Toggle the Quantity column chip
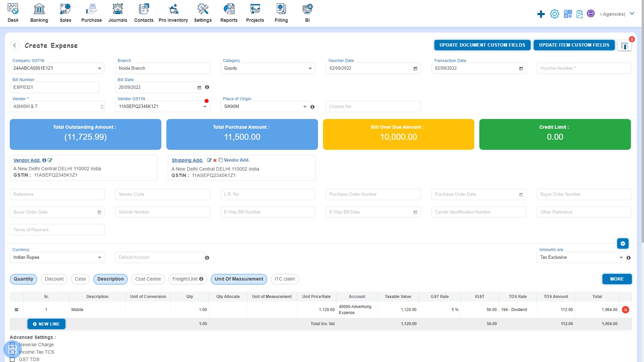644x362 pixels. click(x=23, y=279)
